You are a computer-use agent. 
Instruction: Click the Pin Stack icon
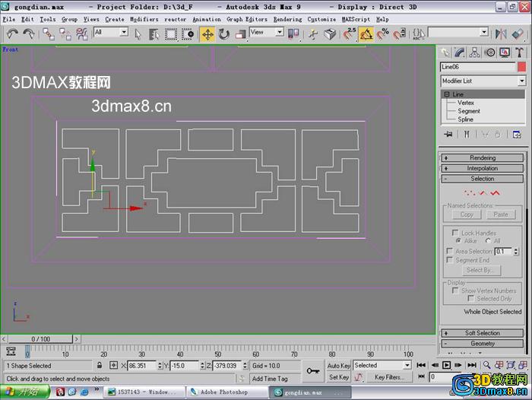[448, 135]
